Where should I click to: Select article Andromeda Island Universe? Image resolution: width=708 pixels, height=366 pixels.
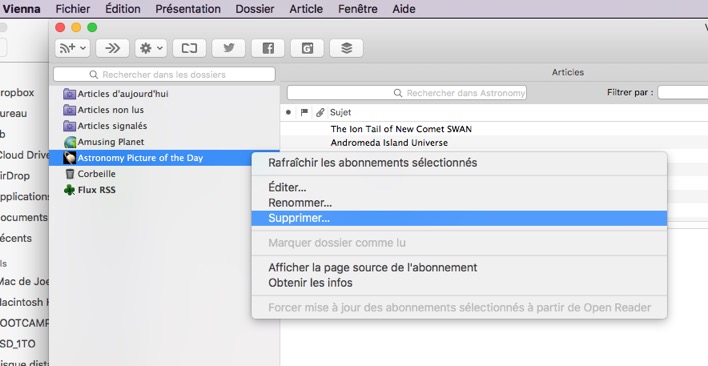(x=389, y=143)
